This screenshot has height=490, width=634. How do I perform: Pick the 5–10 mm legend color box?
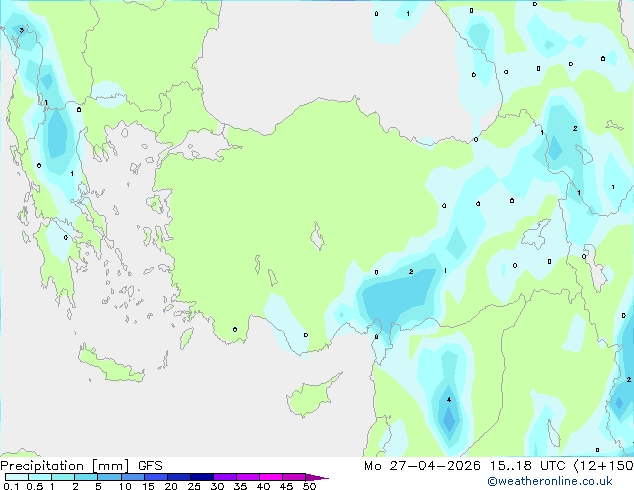(109, 477)
